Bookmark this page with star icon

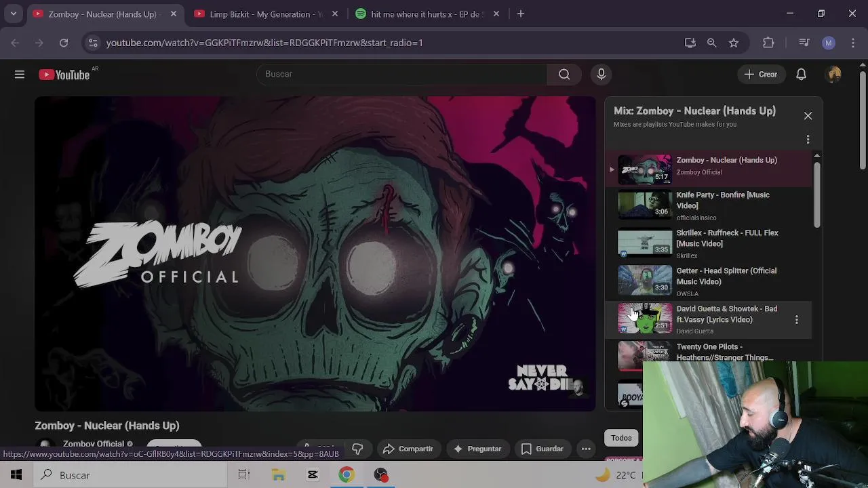(734, 43)
